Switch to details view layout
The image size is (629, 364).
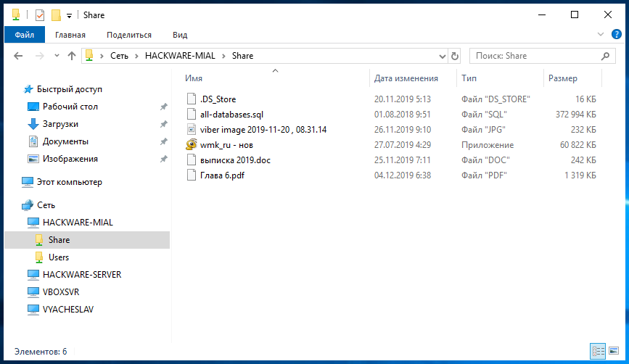598,351
